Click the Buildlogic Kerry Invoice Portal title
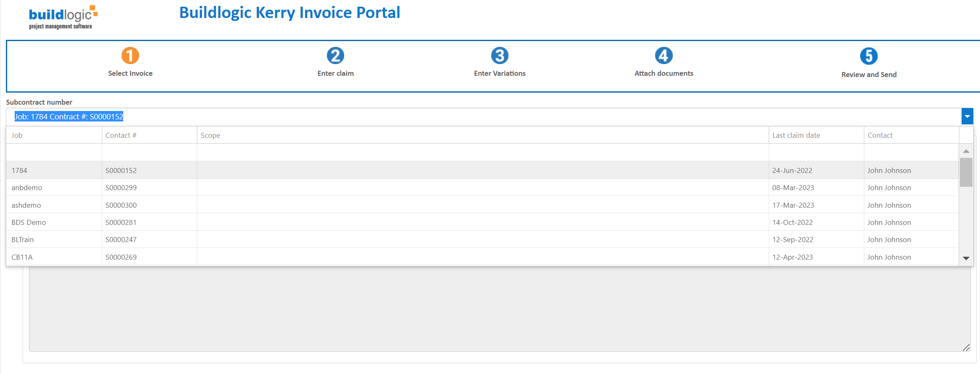The image size is (980, 374). click(290, 13)
